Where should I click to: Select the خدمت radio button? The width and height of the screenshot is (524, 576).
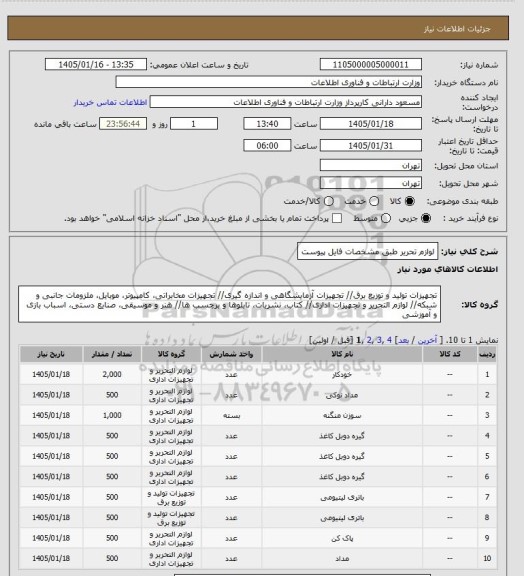[x=374, y=201]
